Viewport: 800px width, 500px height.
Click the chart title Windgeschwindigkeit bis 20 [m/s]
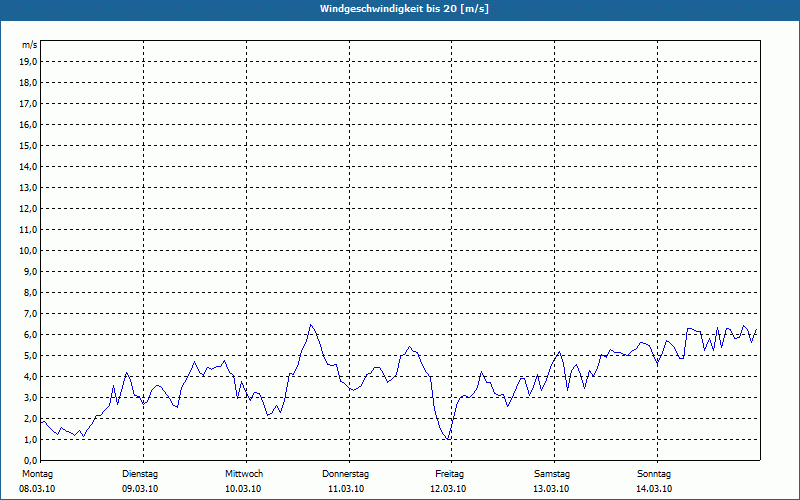point(404,9)
